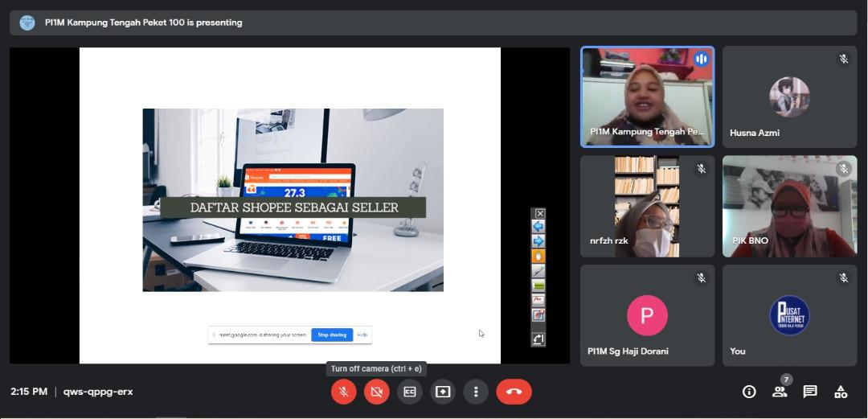Click muted mic icon on nrfzh rzk tile
868x419 pixels.
701,169
